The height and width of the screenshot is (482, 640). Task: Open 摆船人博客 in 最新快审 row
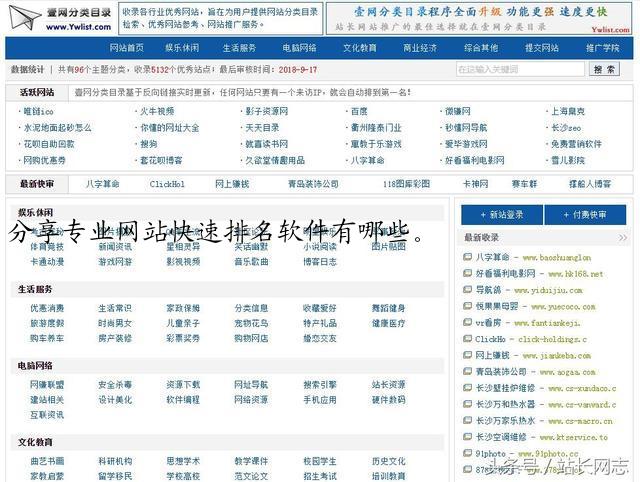(590, 184)
